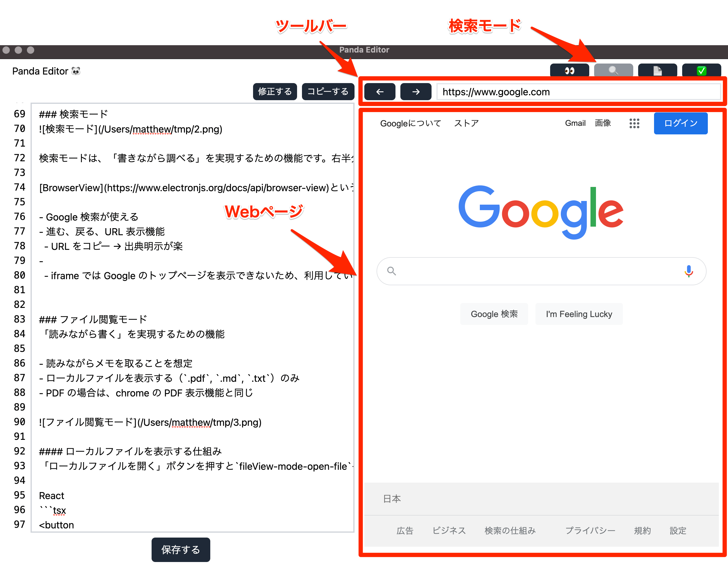This screenshot has height=573, width=728.
Task: Open the file viewing mode icon
Action: point(657,71)
